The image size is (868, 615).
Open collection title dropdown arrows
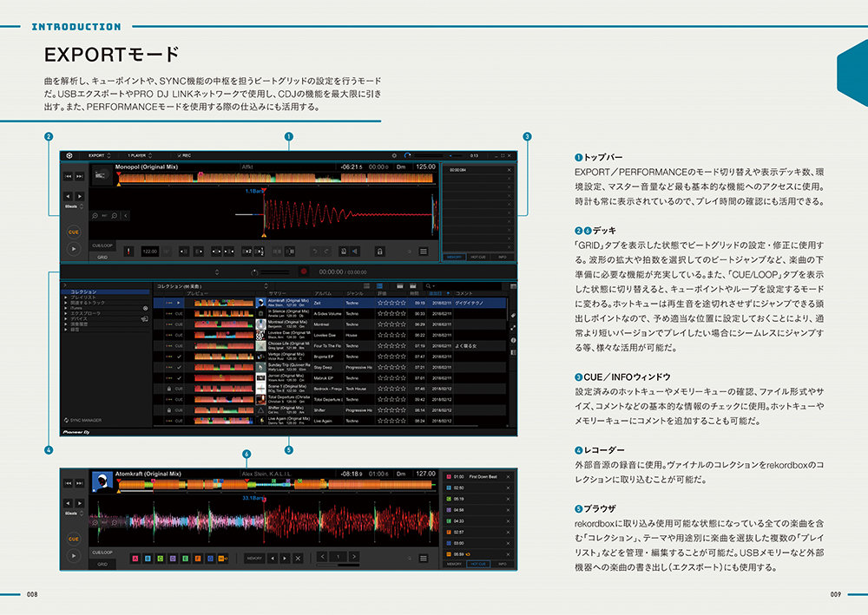266,286
